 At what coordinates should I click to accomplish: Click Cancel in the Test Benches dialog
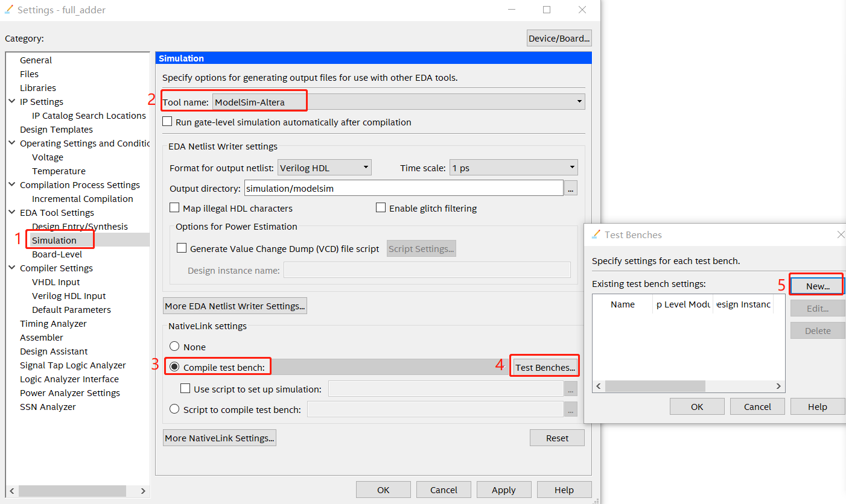click(757, 406)
